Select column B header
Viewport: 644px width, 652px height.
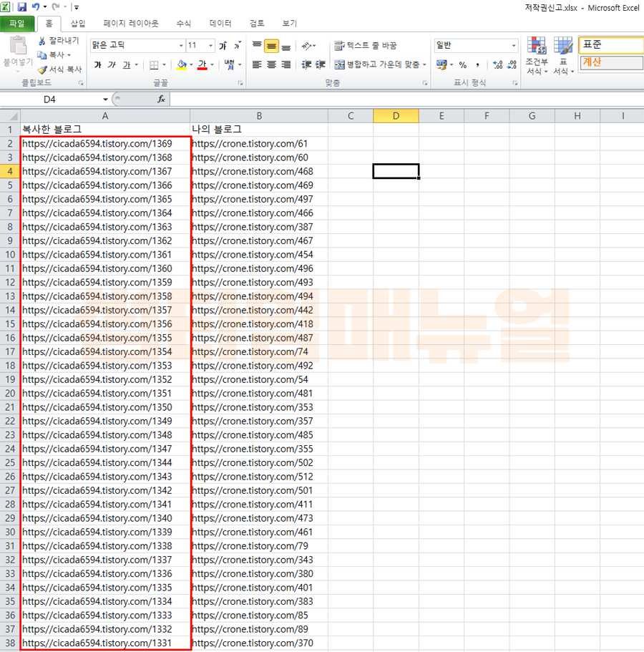(x=259, y=116)
